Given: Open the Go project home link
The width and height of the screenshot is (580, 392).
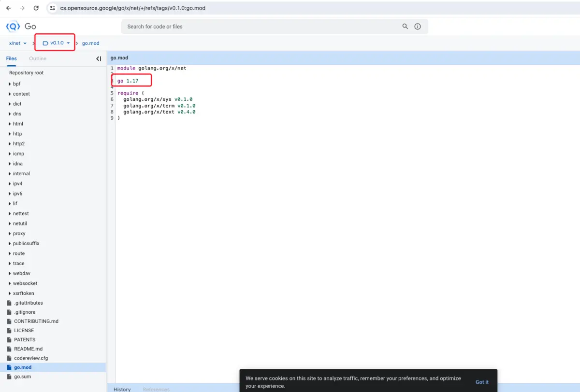Looking at the screenshot, I should (x=30, y=27).
